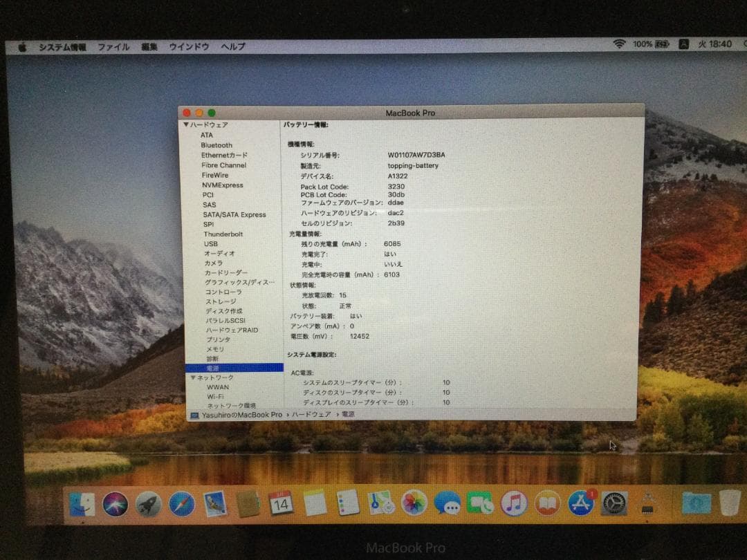Click full charge capacity value 6103
The height and width of the screenshot is (560, 747).
tap(391, 274)
